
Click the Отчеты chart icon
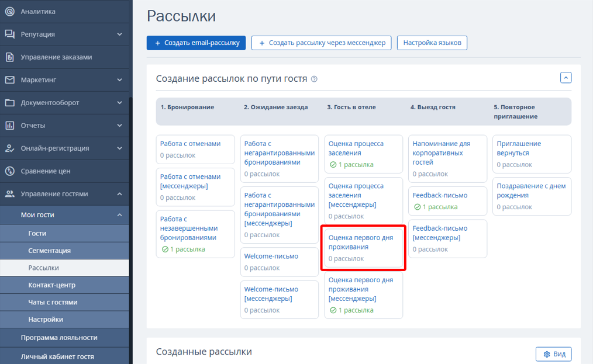point(9,125)
